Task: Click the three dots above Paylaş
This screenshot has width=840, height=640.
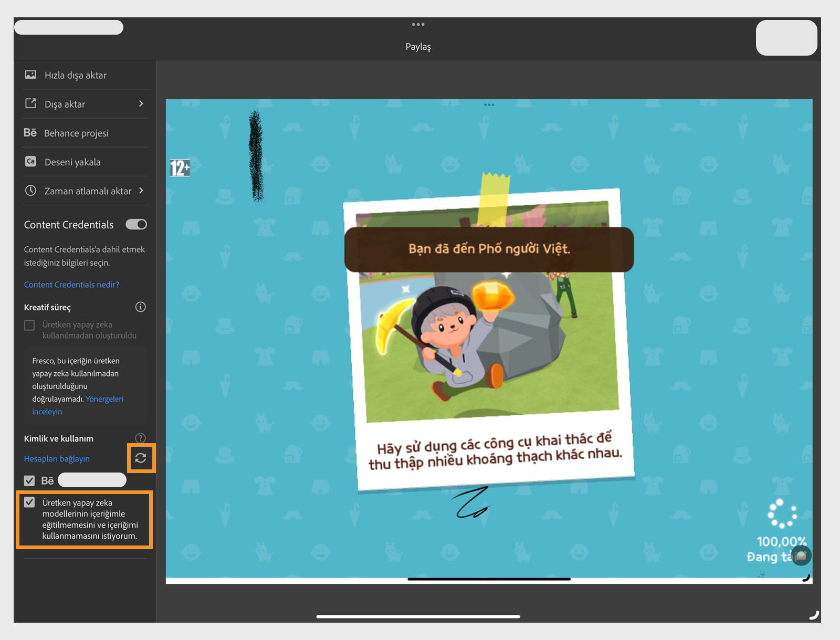Action: click(418, 24)
